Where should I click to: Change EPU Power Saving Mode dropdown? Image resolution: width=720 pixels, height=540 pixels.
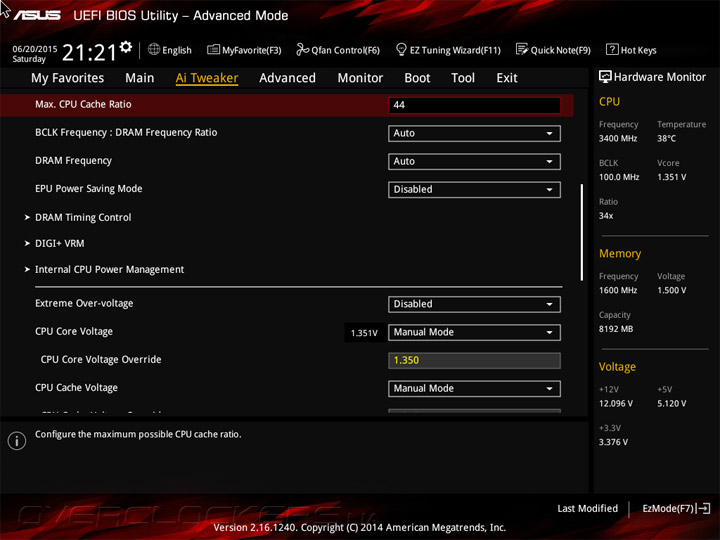click(474, 190)
